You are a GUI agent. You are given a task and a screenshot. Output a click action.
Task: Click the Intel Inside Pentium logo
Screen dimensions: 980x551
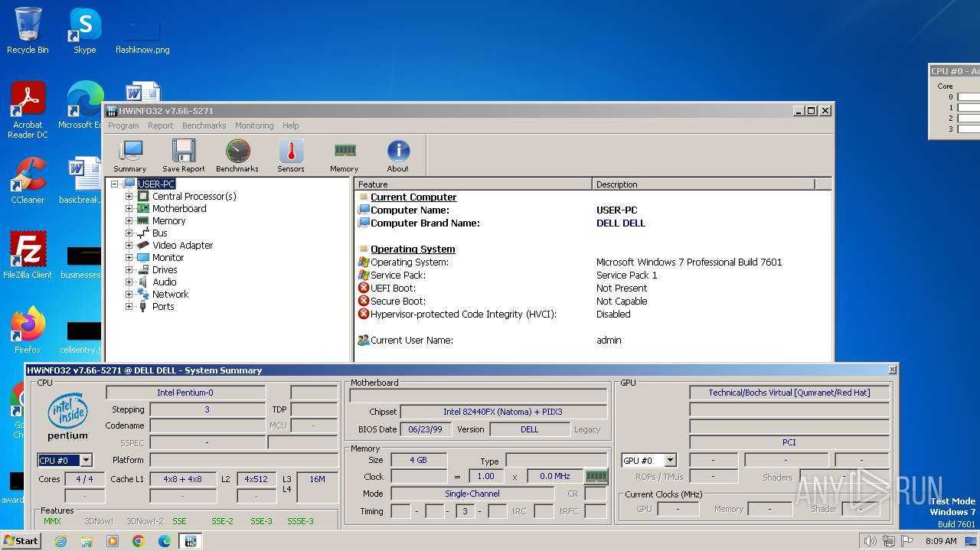68,418
